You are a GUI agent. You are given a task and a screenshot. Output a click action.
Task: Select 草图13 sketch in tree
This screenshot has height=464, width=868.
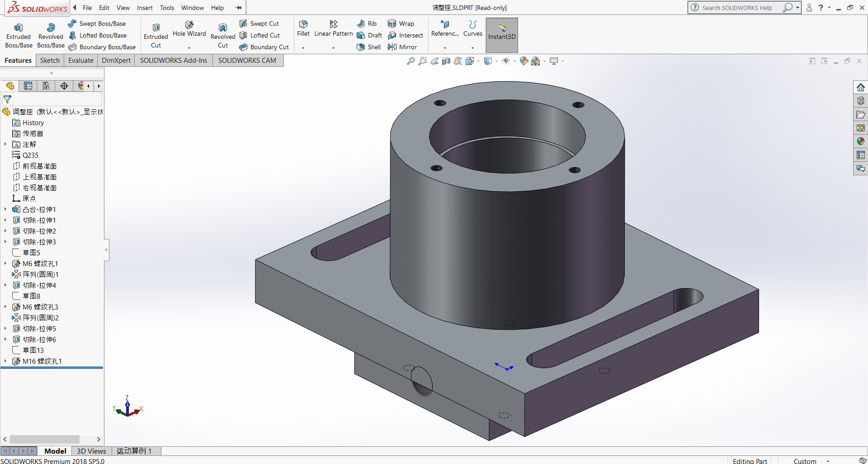click(28, 350)
